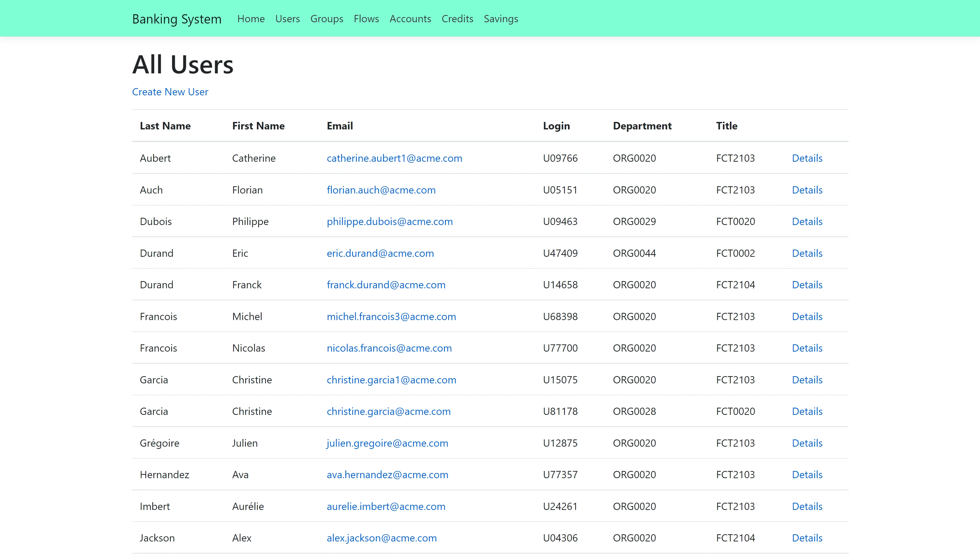Open Details for Eric Durand
980x558 pixels.
point(807,253)
